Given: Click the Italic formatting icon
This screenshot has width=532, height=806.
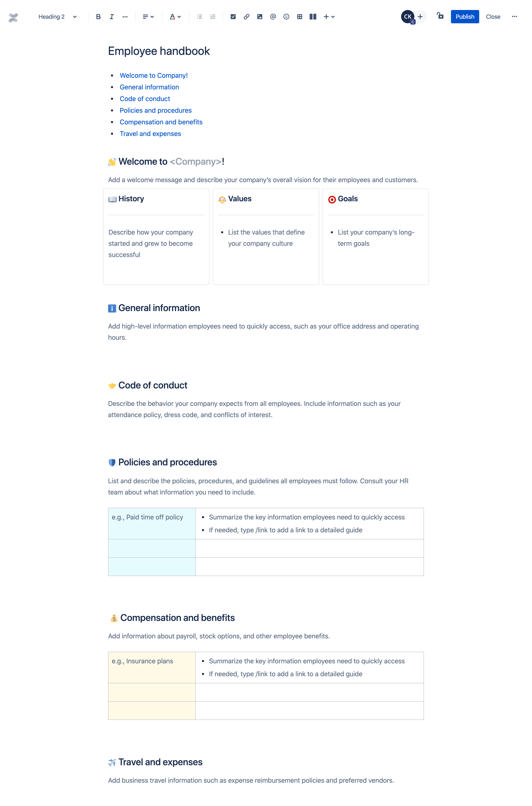Looking at the screenshot, I should click(x=111, y=16).
